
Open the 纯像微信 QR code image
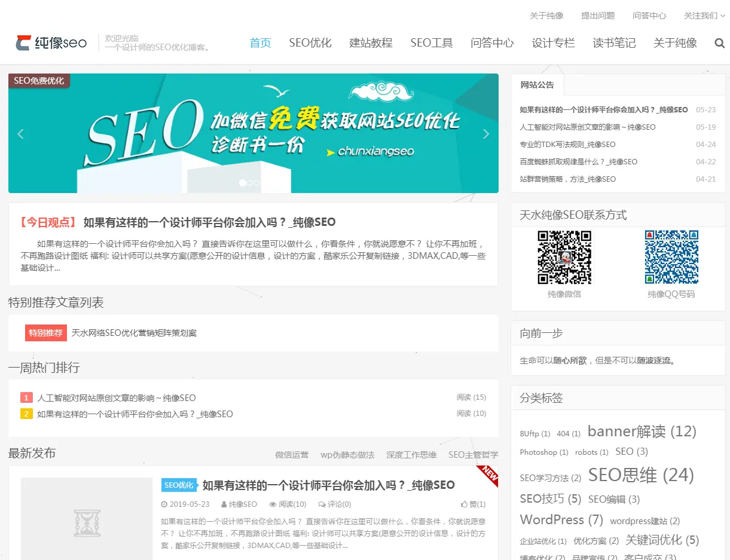point(564,258)
